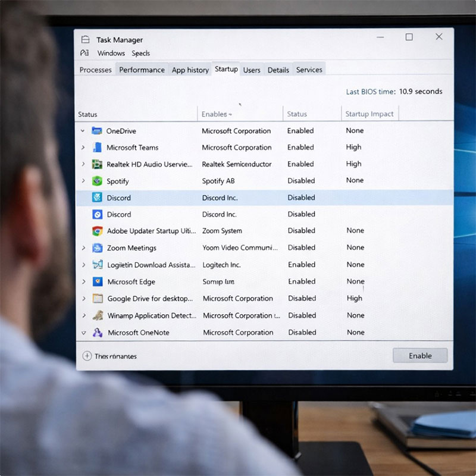Click the Spotify app icon
The image size is (476, 476).
(97, 181)
